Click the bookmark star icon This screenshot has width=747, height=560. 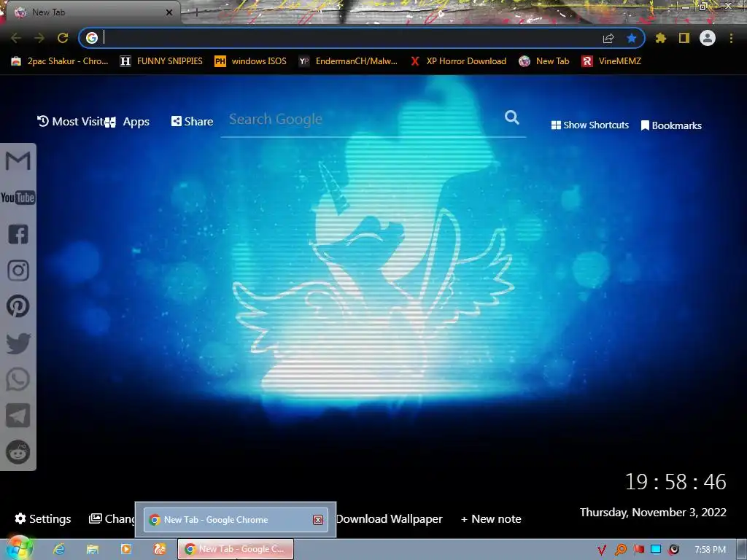coord(632,38)
